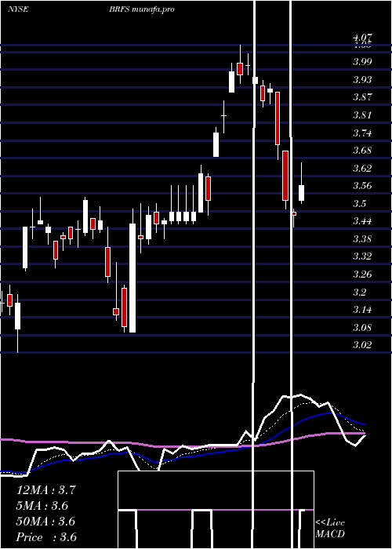Select the 3.38 price axis label
The height and width of the screenshot is (549, 392).
[x=362, y=239]
